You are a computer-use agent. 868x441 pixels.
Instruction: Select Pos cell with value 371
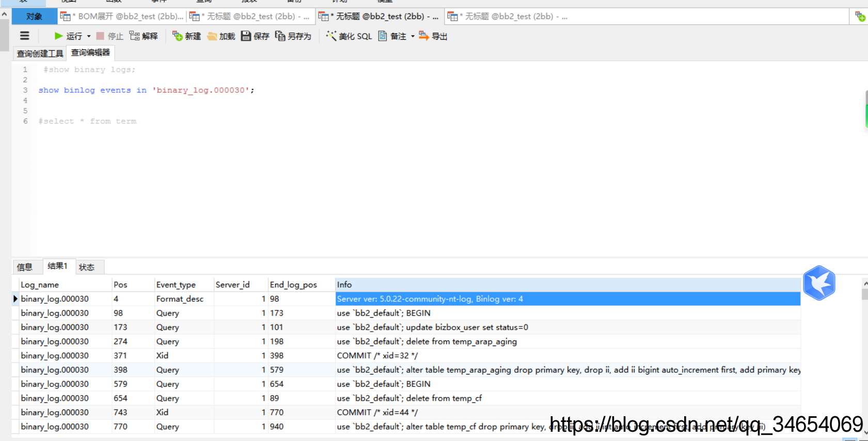[133, 355]
